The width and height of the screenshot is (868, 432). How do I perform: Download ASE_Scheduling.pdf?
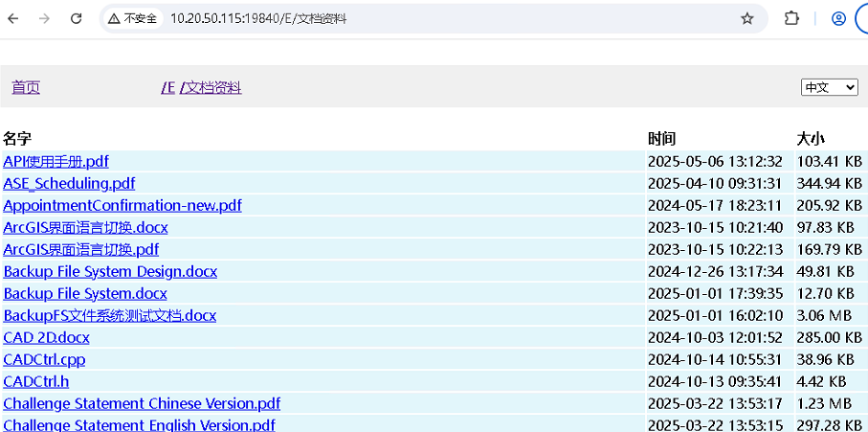(69, 184)
